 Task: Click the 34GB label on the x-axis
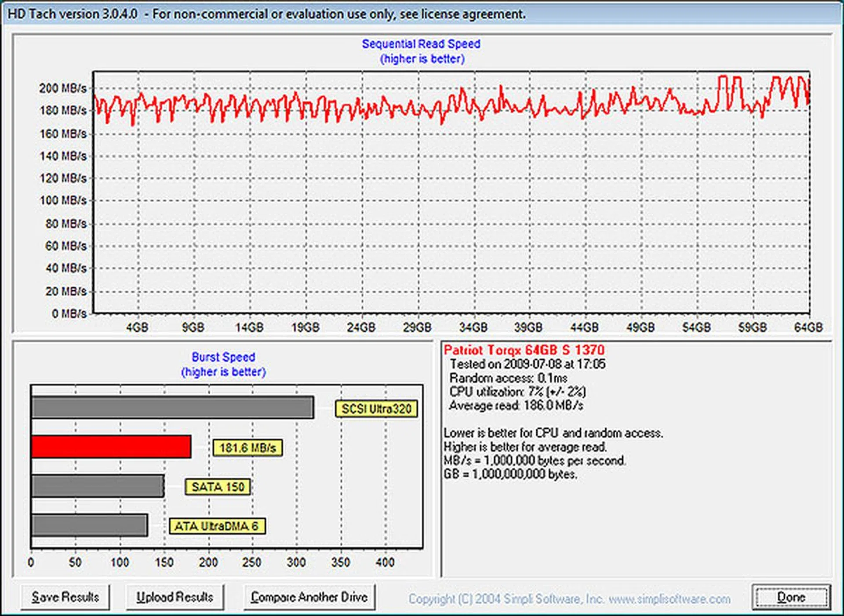tap(473, 327)
